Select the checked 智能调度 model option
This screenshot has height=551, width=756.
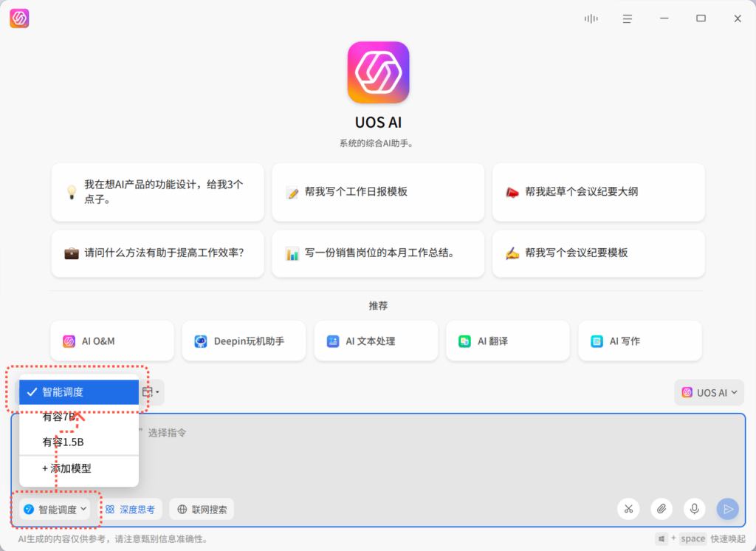[x=78, y=392]
